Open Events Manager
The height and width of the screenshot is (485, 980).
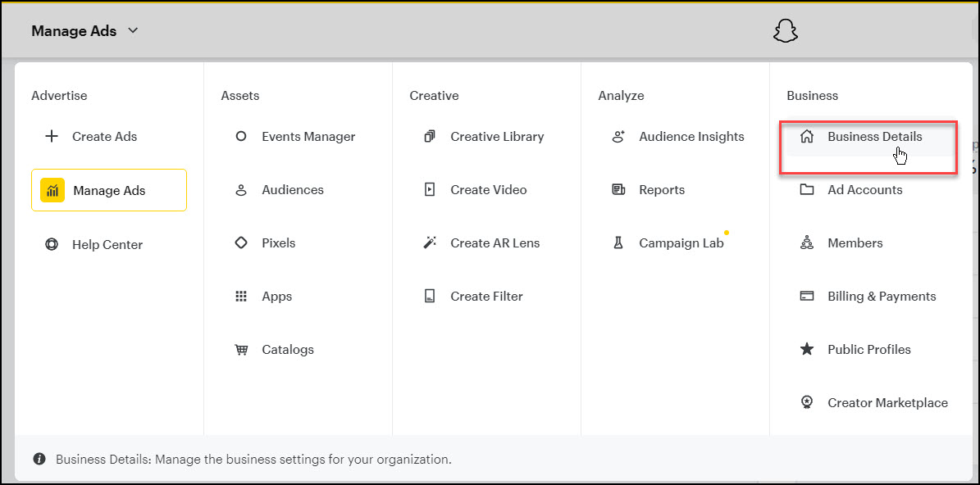[x=308, y=136]
